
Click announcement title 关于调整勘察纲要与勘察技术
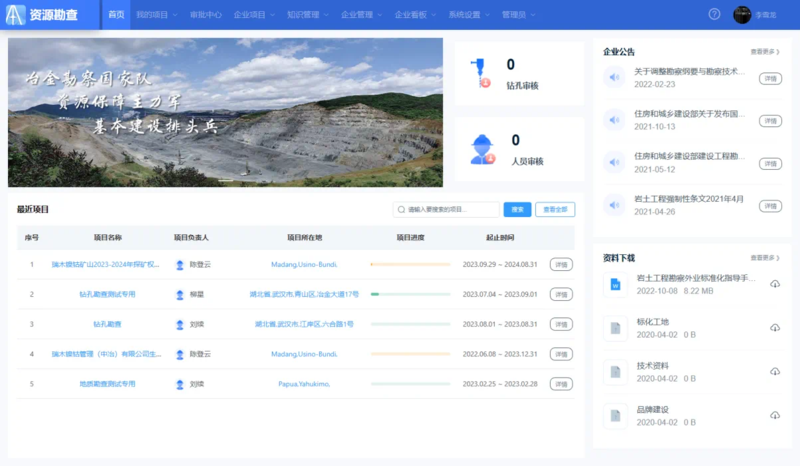[689, 71]
